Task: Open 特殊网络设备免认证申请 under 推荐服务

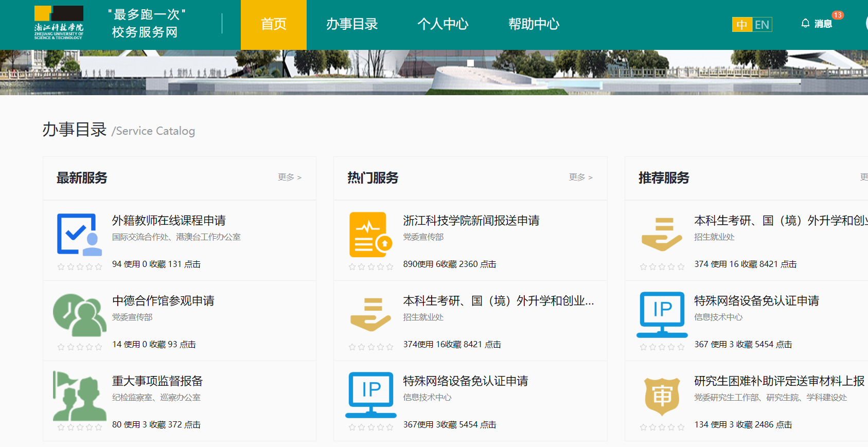Action: tap(756, 301)
